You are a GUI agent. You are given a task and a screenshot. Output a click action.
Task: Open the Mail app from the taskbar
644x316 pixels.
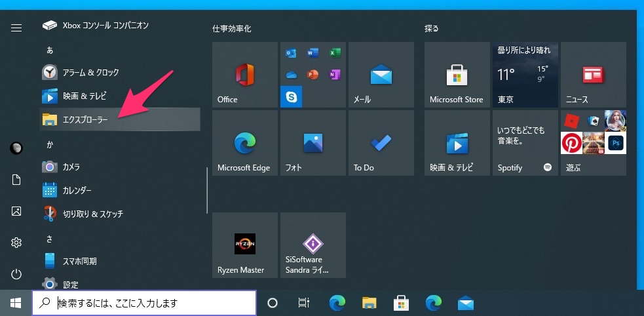click(x=465, y=304)
